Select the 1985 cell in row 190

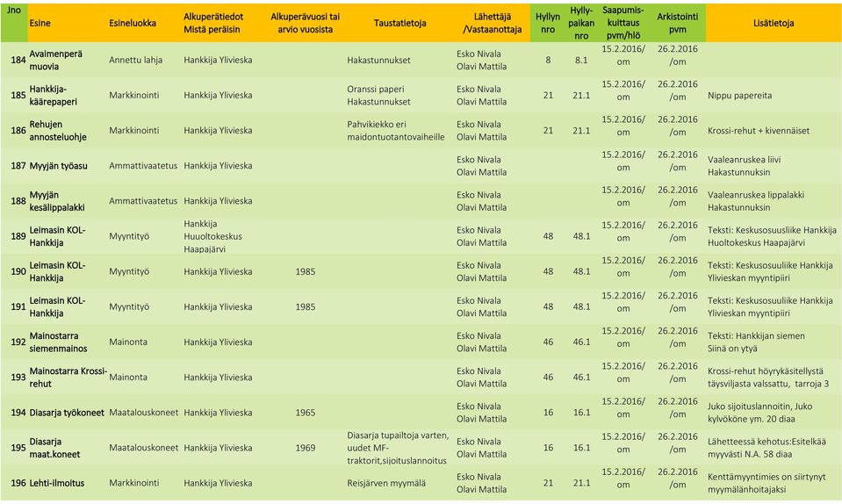point(305,271)
